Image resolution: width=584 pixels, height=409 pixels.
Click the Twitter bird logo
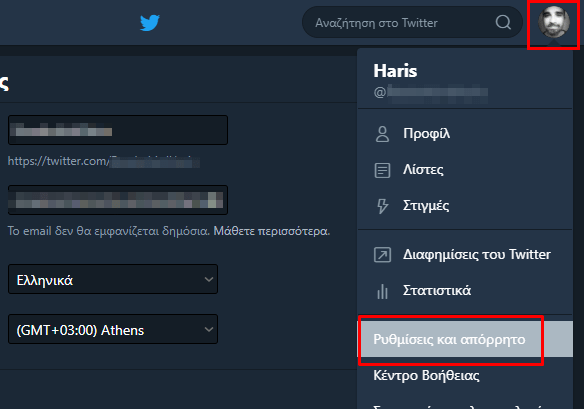(150, 22)
